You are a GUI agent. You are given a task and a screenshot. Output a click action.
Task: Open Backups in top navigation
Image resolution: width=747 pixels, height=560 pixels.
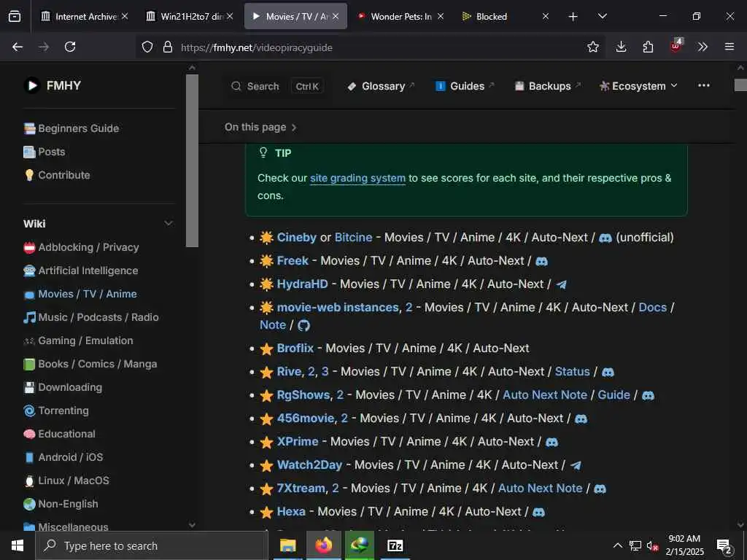coord(548,86)
